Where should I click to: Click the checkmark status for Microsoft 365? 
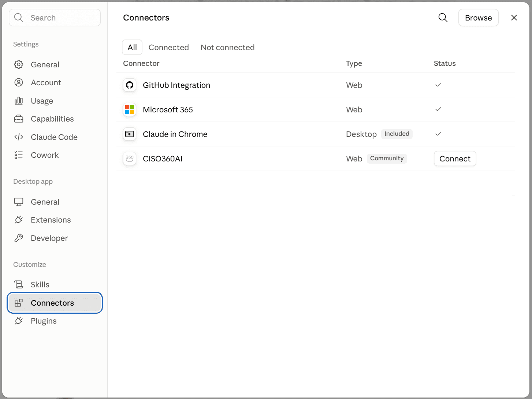click(438, 109)
